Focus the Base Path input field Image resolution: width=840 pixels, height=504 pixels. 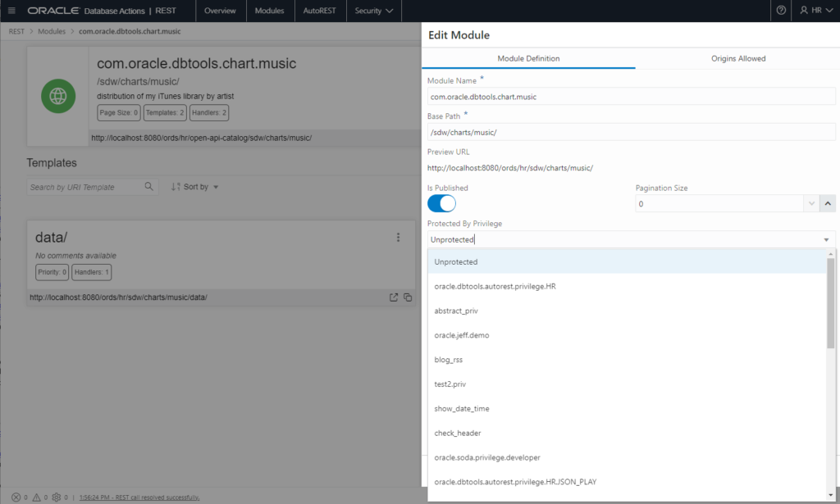(631, 132)
